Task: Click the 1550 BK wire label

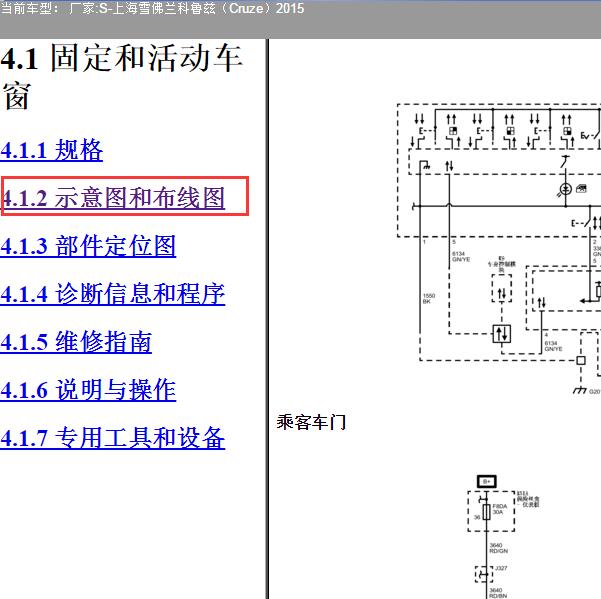Action: coord(429,299)
